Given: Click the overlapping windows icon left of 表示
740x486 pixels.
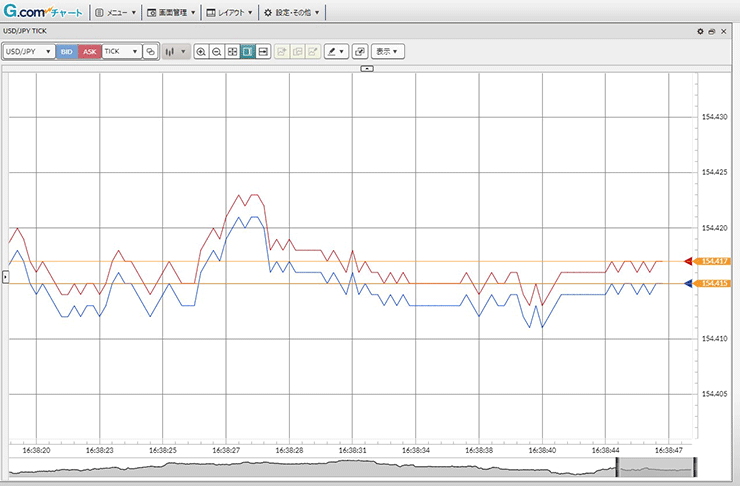Looking at the screenshot, I should (360, 51).
